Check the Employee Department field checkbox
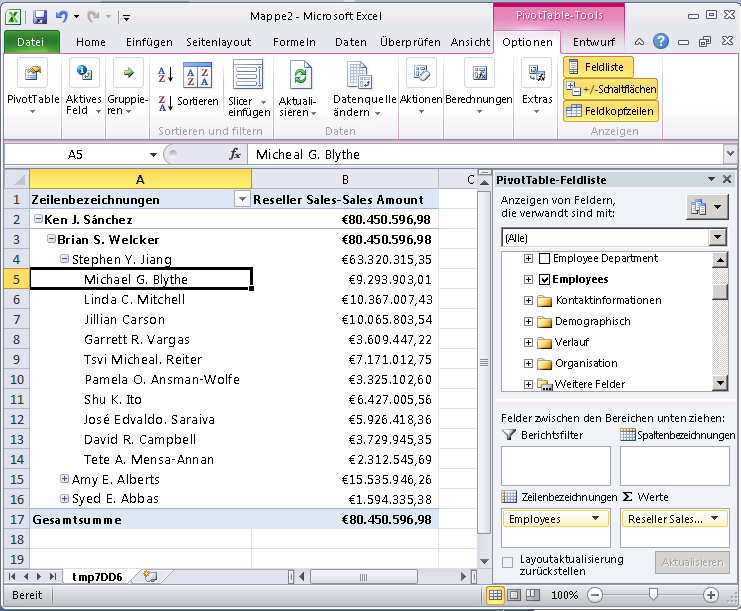This screenshot has width=741, height=611. pos(545,259)
